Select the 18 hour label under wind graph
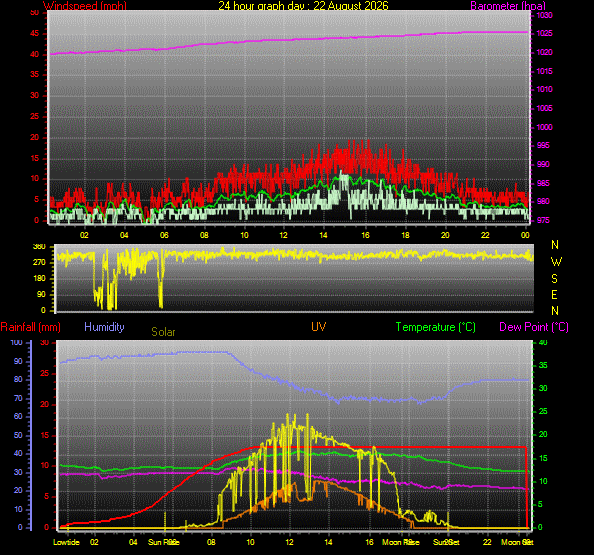This screenshot has width=594, height=555. click(x=405, y=235)
